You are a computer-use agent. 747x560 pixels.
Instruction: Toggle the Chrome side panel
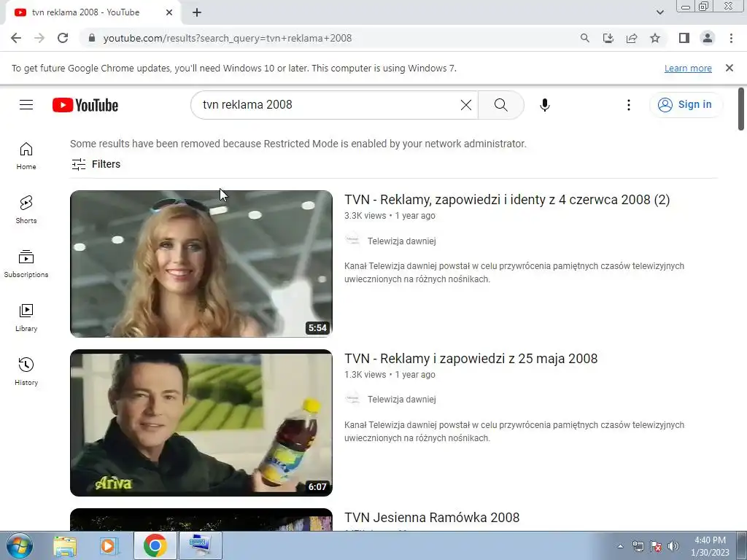tap(684, 38)
